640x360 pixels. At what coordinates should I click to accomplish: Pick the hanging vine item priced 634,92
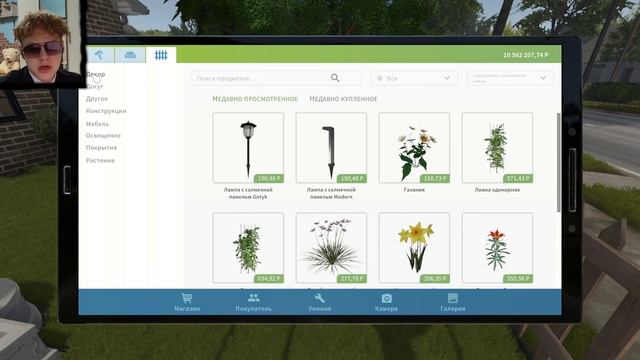(248, 248)
